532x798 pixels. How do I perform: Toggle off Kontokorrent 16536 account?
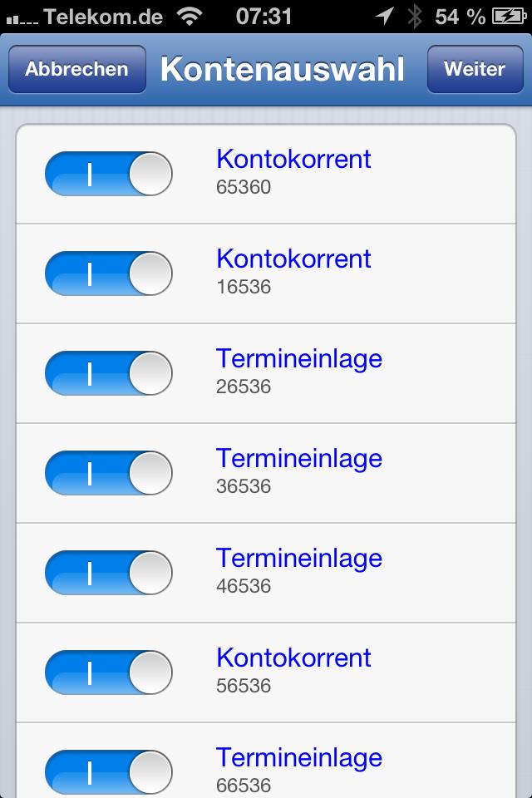(x=108, y=273)
